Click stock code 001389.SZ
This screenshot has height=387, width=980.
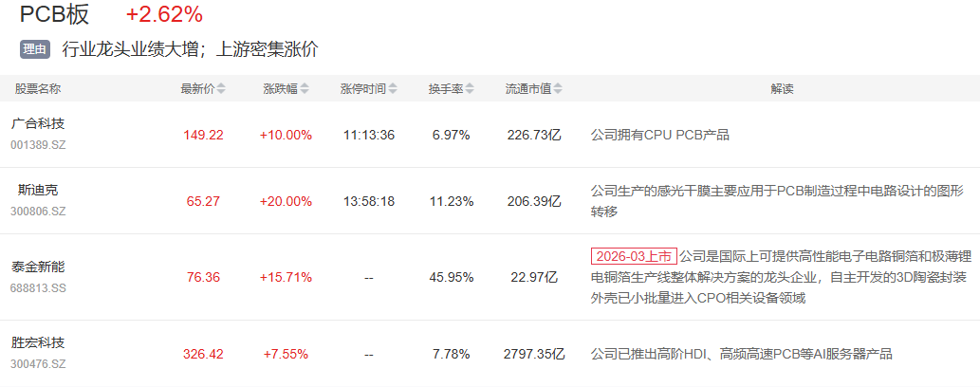coord(38,145)
